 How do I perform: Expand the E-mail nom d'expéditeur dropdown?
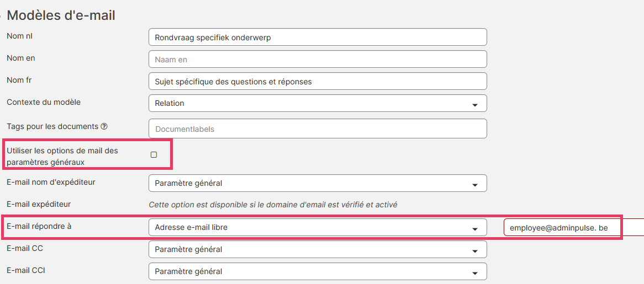point(318,183)
